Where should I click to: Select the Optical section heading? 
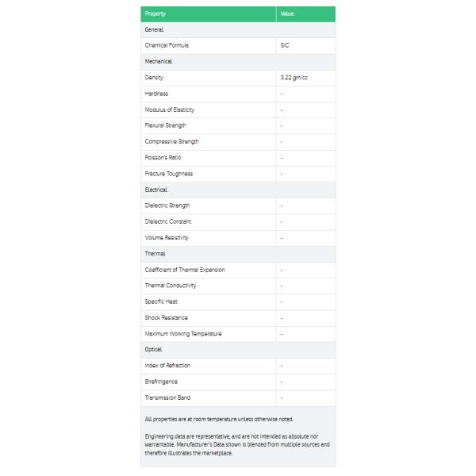[154, 349]
